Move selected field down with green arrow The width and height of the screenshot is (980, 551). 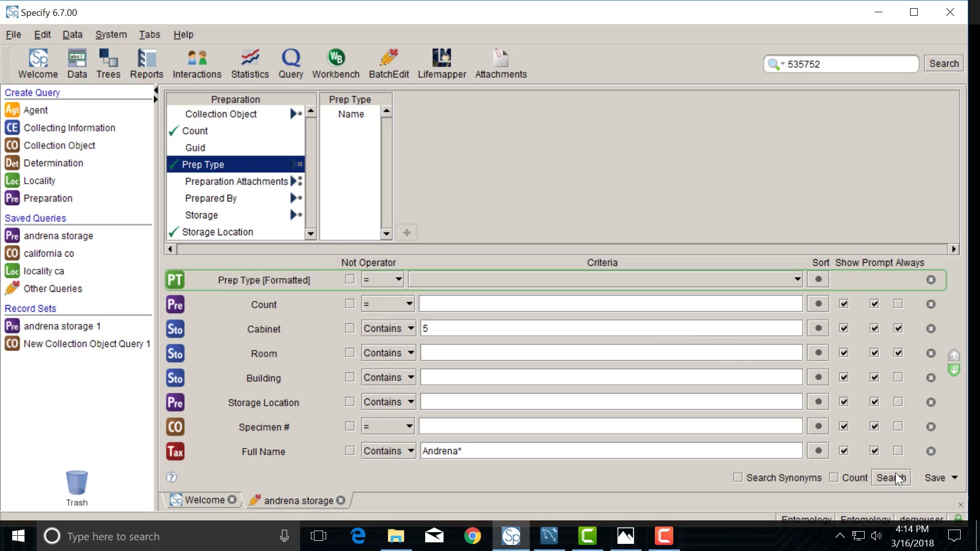953,370
